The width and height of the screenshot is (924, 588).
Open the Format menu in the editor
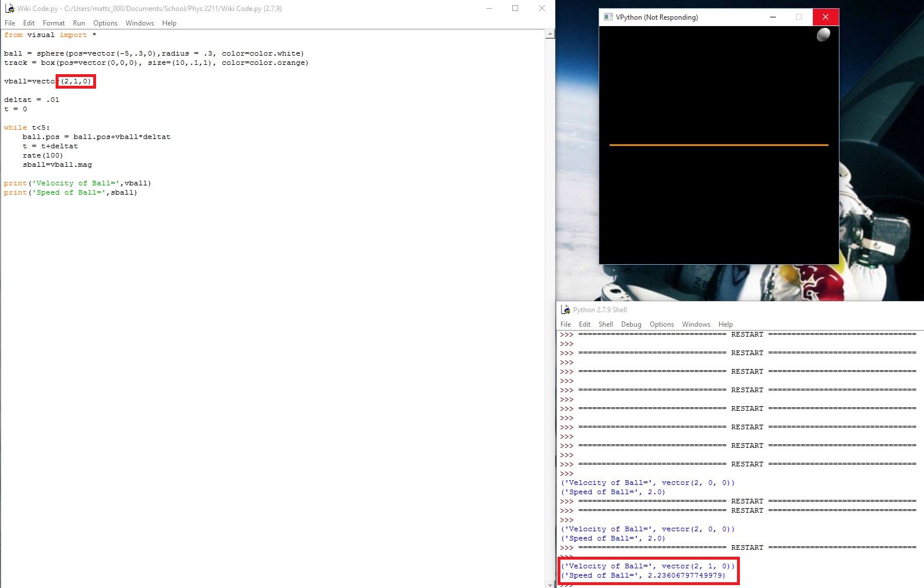(x=54, y=23)
